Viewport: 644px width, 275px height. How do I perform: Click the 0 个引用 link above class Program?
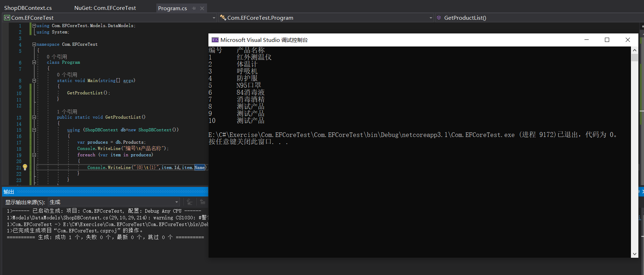tap(57, 57)
